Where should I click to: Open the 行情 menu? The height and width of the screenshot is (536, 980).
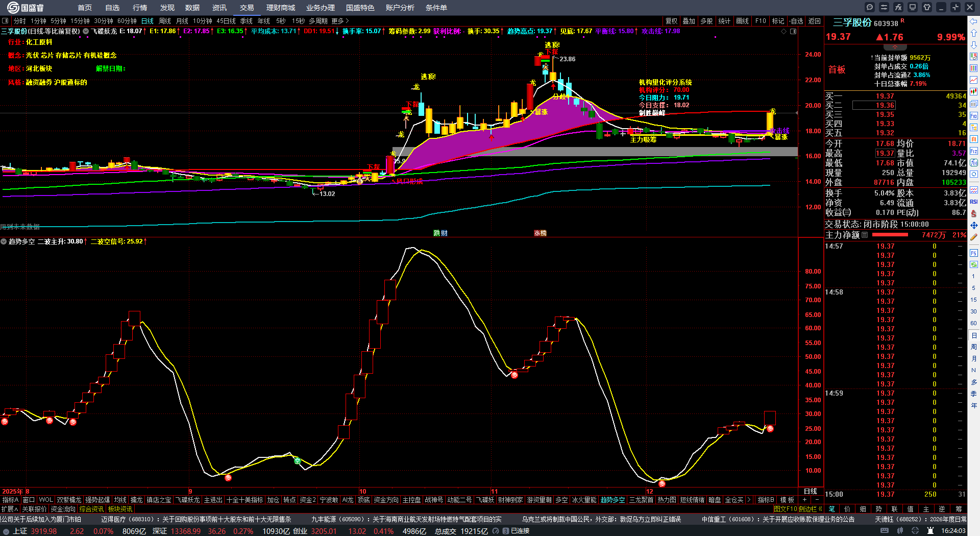tap(140, 8)
